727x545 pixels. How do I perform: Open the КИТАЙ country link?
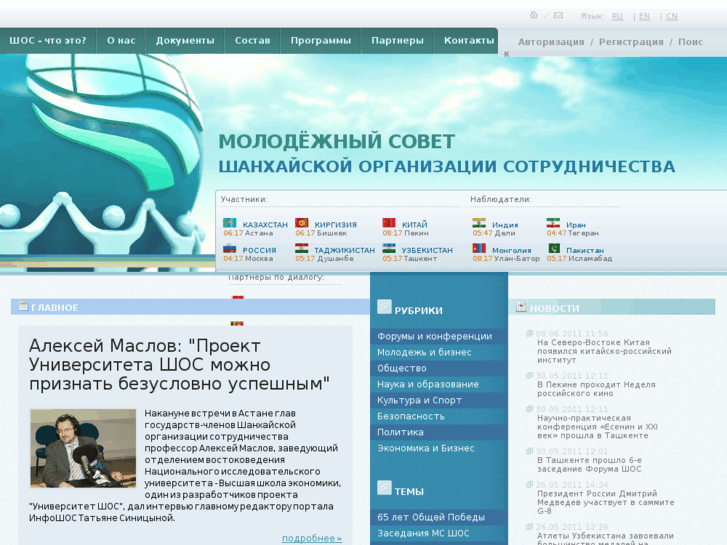[415, 224]
